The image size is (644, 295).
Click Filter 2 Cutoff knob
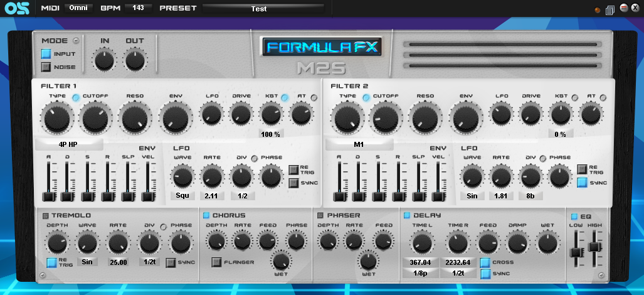tap(386, 119)
